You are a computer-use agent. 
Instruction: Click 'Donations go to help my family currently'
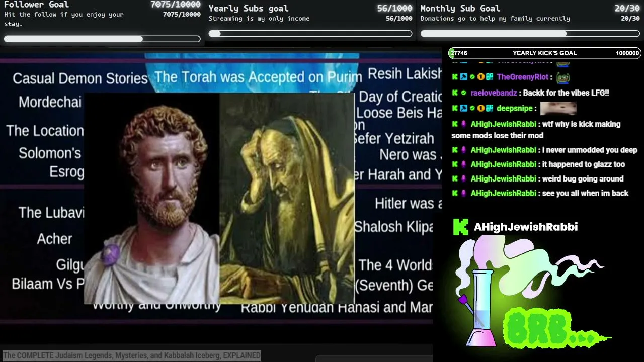(495, 19)
